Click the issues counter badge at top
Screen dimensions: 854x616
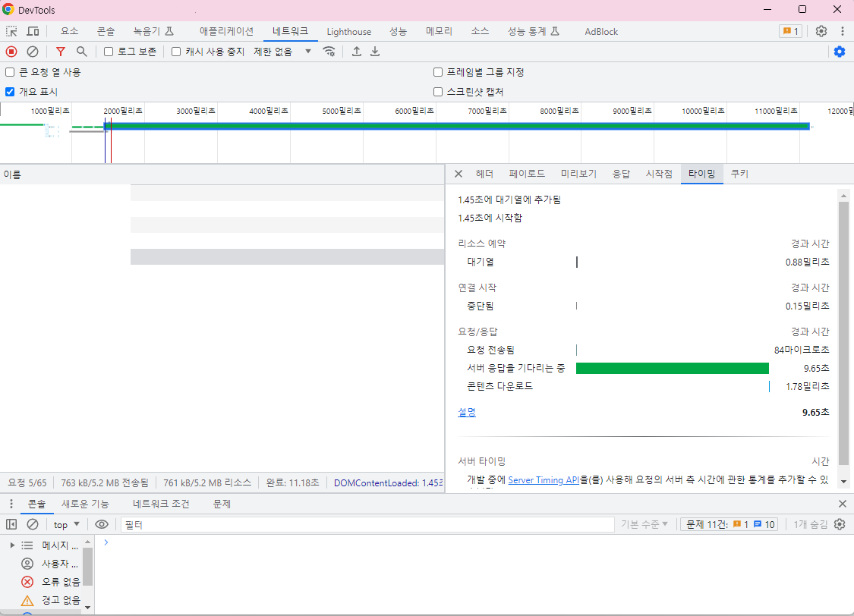(790, 32)
